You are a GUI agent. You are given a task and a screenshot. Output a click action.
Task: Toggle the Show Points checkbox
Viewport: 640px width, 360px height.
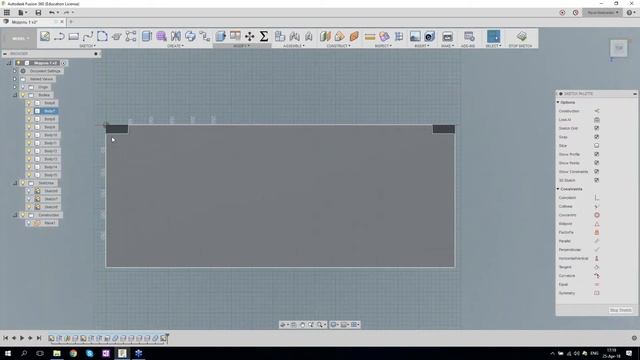tap(597, 163)
